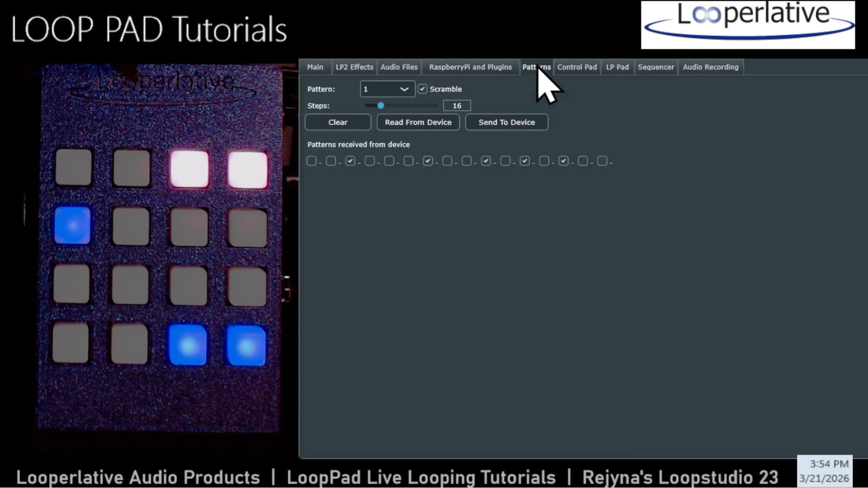Disable the Scramble checkbox
Screen dimensions: 868x488
coord(422,89)
